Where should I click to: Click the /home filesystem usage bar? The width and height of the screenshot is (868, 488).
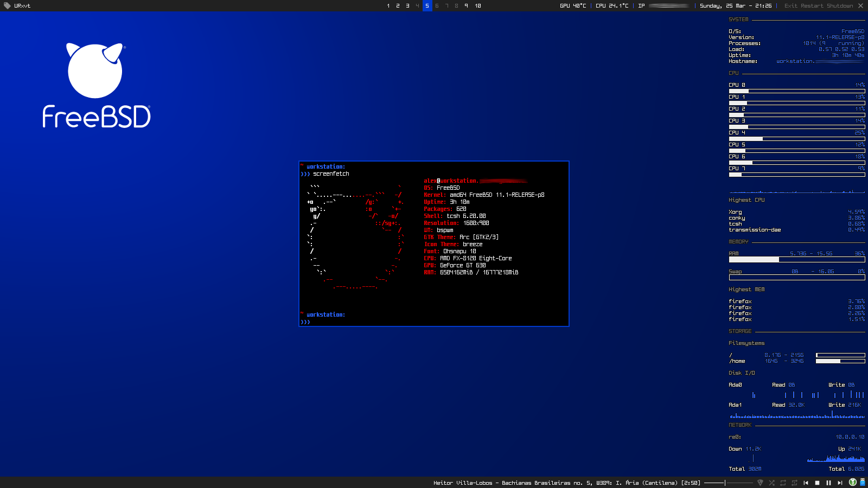coord(840,361)
